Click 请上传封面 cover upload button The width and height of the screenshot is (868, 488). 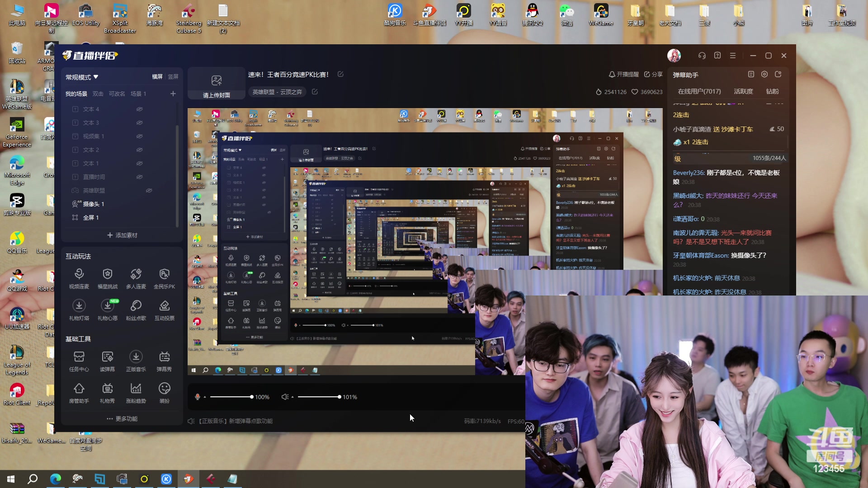pyautogui.click(x=217, y=84)
